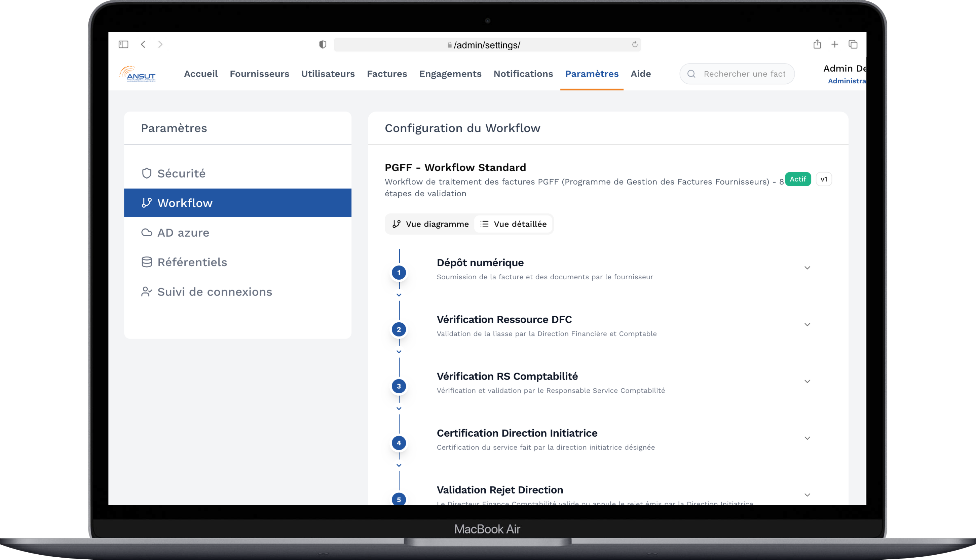976x560 pixels.
Task: Click the step 1 circle marker
Action: (x=399, y=273)
